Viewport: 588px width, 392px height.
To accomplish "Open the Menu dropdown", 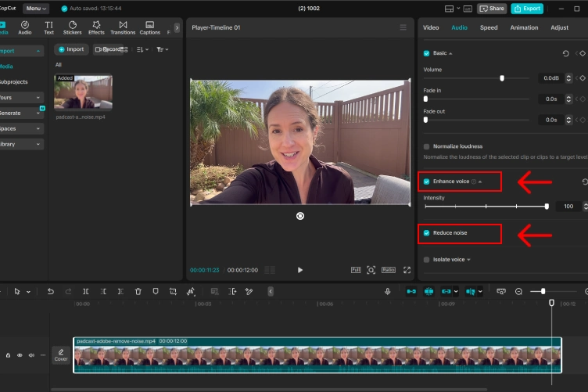I will click(x=36, y=9).
